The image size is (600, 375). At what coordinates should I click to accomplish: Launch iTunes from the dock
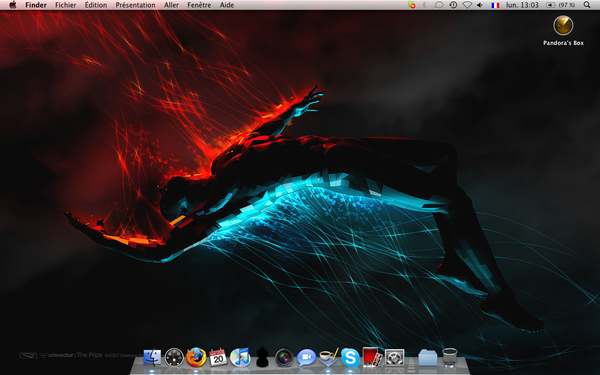240,357
